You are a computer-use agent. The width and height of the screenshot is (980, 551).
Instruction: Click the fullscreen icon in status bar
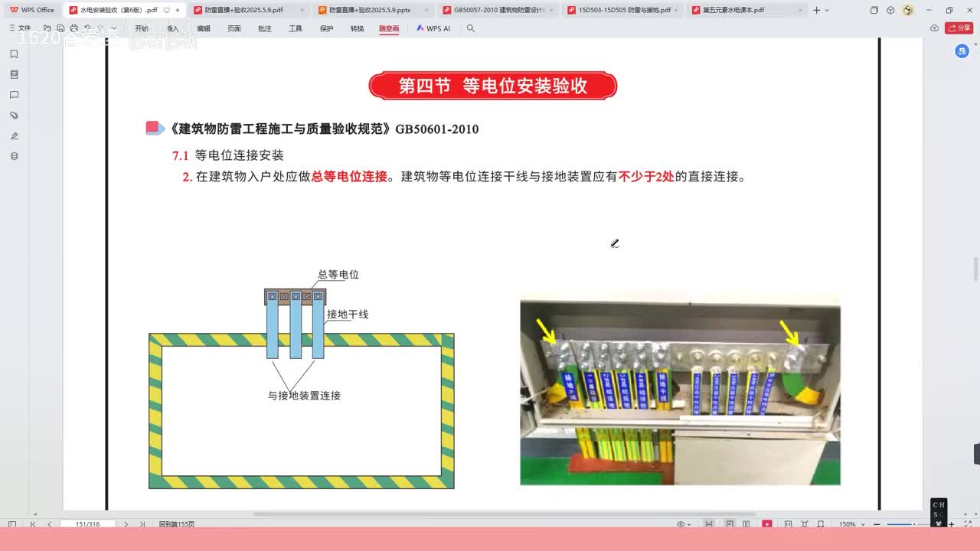pyautogui.click(x=968, y=524)
